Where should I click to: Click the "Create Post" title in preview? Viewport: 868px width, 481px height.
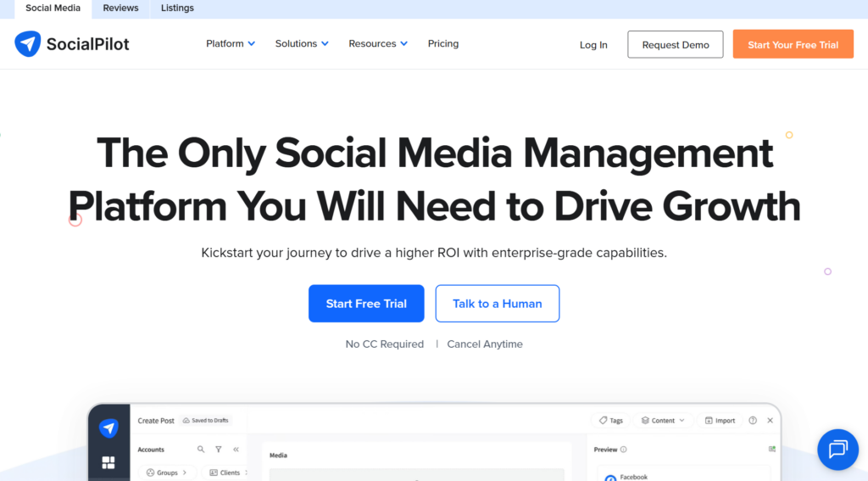click(156, 421)
